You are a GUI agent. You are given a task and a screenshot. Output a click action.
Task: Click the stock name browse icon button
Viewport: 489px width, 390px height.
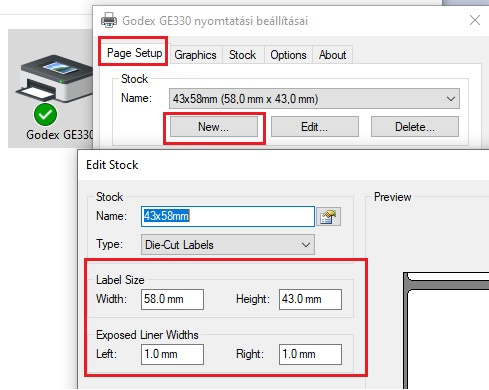click(x=328, y=217)
